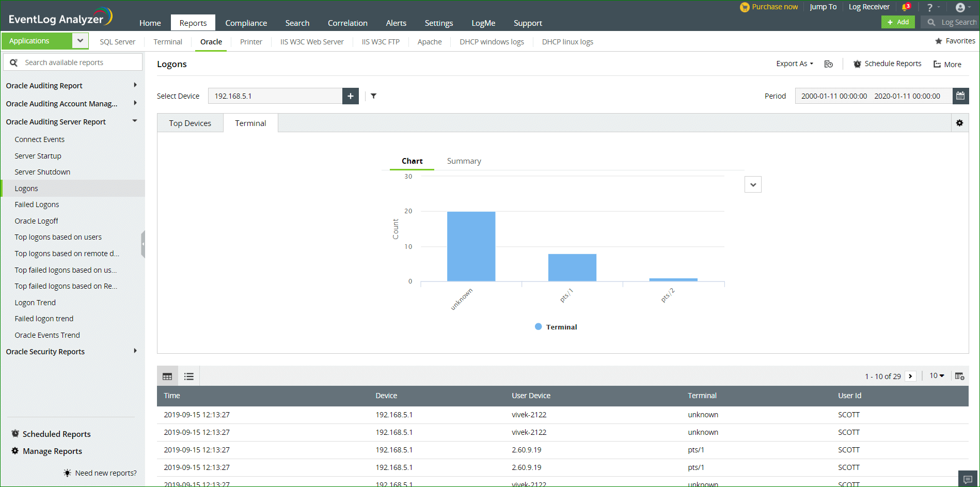Click the Manage Reports gear icon
Image resolution: width=980 pixels, height=487 pixels.
coord(15,451)
